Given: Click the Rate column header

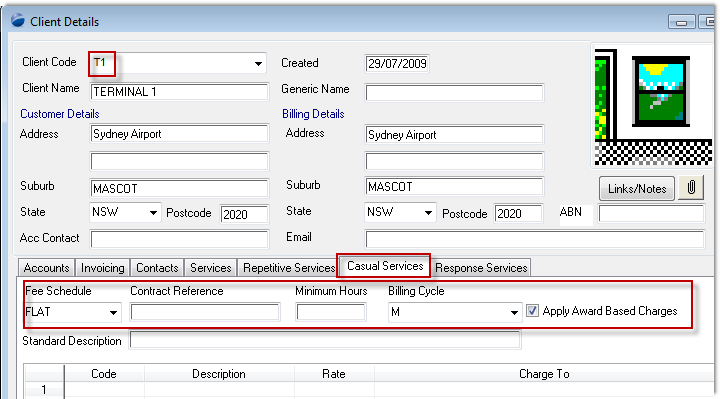Looking at the screenshot, I should (334, 374).
